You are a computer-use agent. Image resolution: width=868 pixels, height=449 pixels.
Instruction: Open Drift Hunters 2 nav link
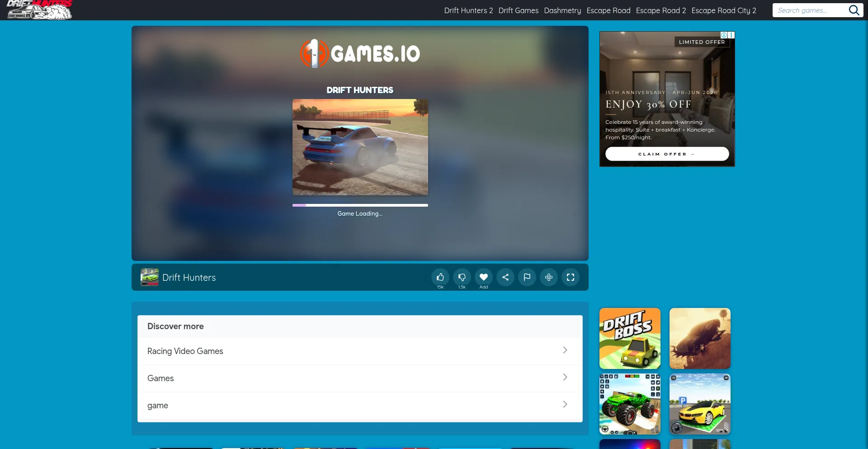click(468, 10)
